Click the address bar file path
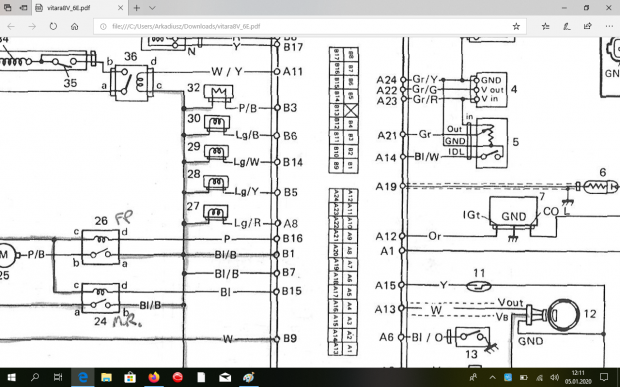Image resolution: width=620 pixels, height=387 pixels. pyautogui.click(x=186, y=26)
